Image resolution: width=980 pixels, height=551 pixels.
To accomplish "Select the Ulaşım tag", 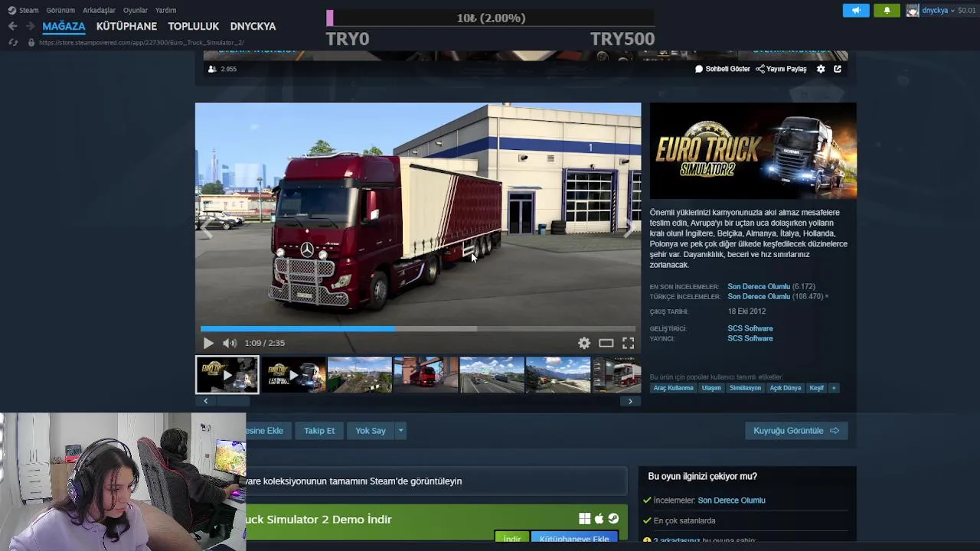I will (711, 388).
